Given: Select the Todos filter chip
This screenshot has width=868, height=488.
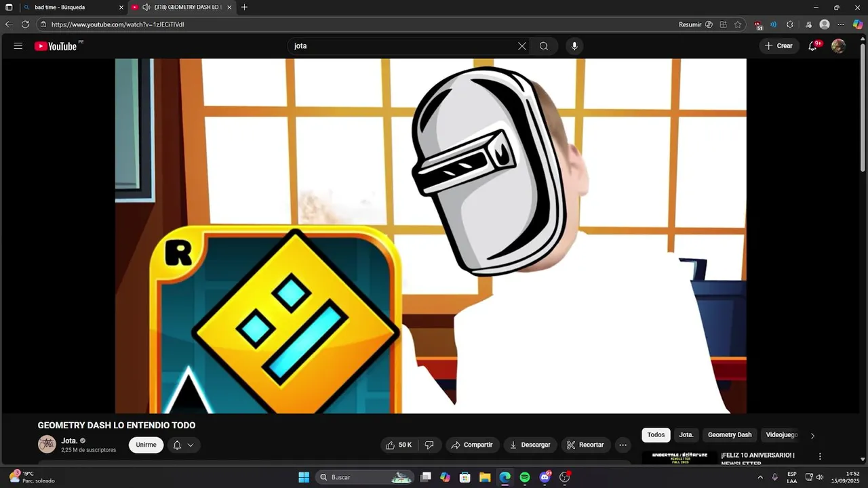Looking at the screenshot, I should point(656,435).
